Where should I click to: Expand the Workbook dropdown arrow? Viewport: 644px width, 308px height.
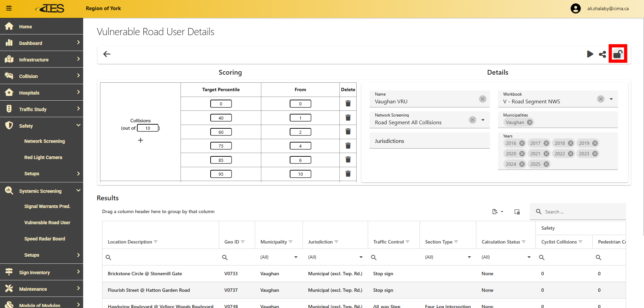tap(611, 99)
